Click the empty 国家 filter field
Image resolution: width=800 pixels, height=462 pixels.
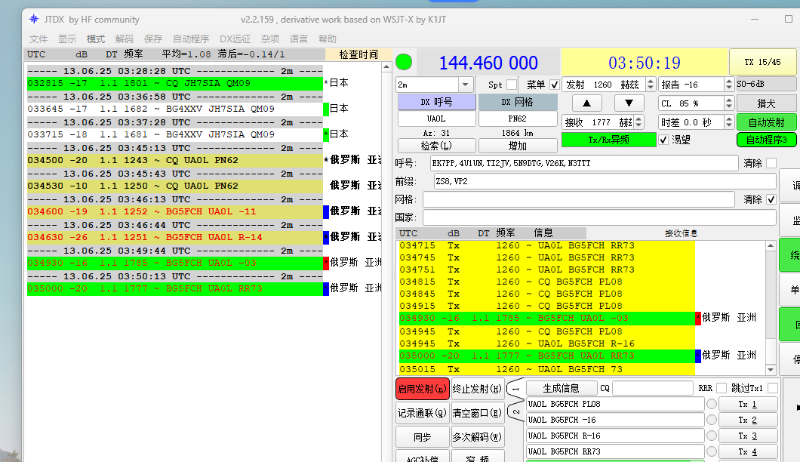[x=599, y=218]
